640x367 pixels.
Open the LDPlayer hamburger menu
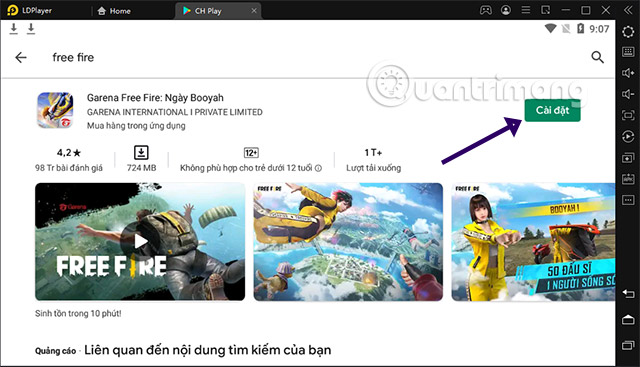pyautogui.click(x=526, y=10)
